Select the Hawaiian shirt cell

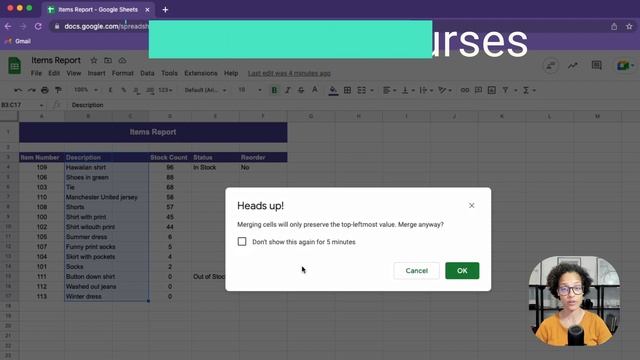pos(107,167)
